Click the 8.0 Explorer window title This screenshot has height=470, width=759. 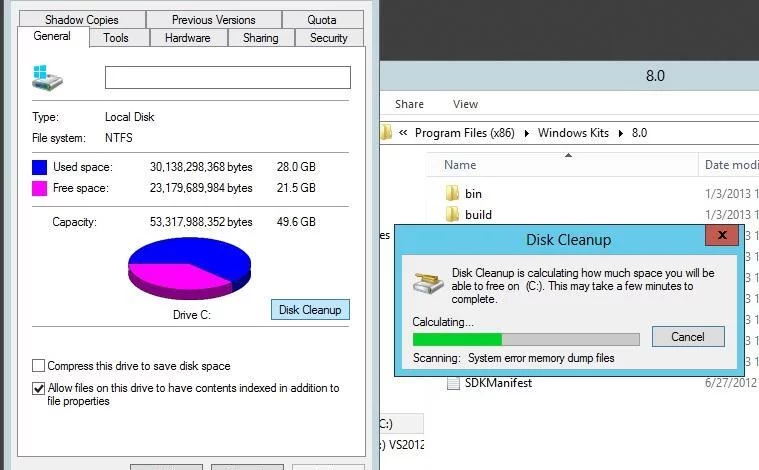click(655, 76)
